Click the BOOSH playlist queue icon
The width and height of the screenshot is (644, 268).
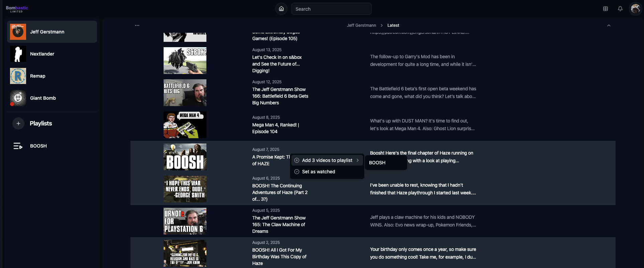18,146
